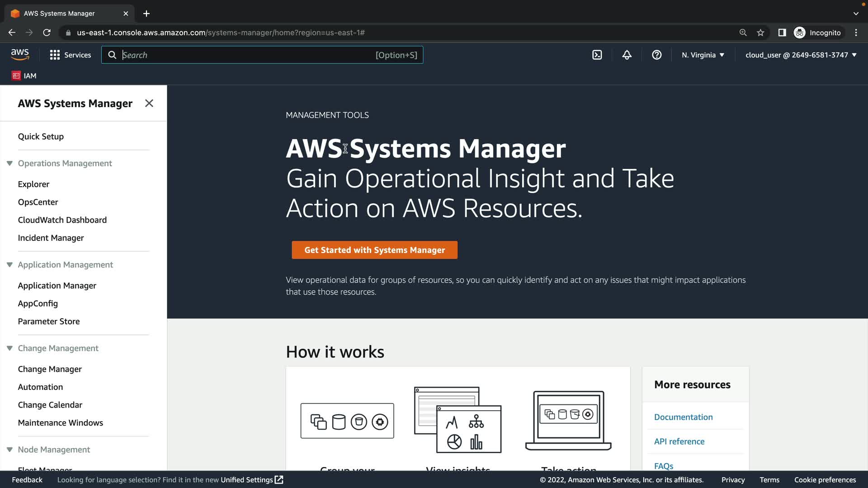Open the AWS CloudShell terminal icon
This screenshot has height=488, width=868.
pyautogui.click(x=597, y=55)
